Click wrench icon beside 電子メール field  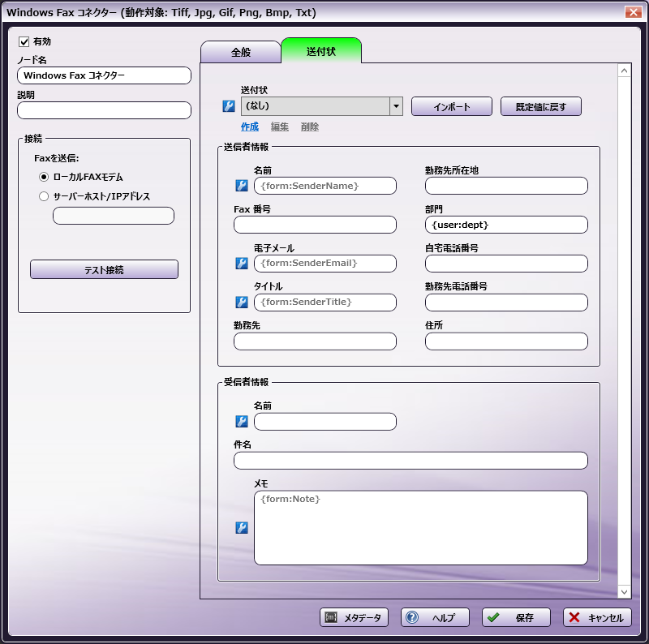click(242, 264)
